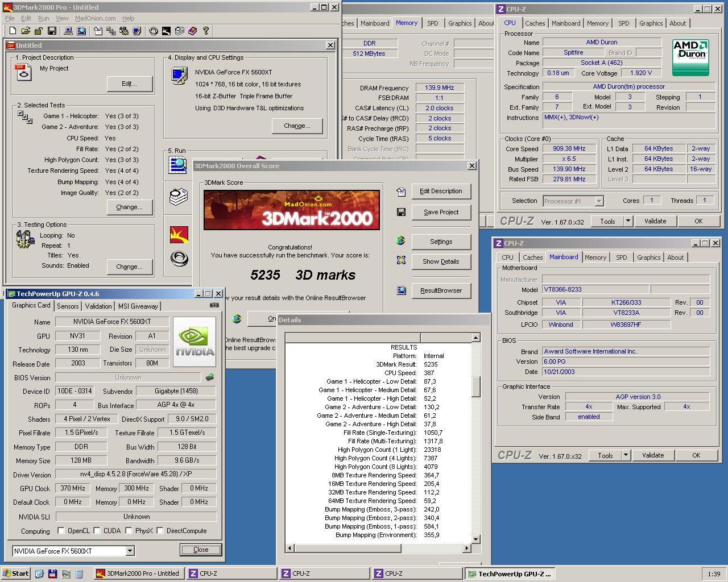Click the yellow question mark toolbar icon
Viewport: 728px width, 582px height.
click(x=206, y=31)
